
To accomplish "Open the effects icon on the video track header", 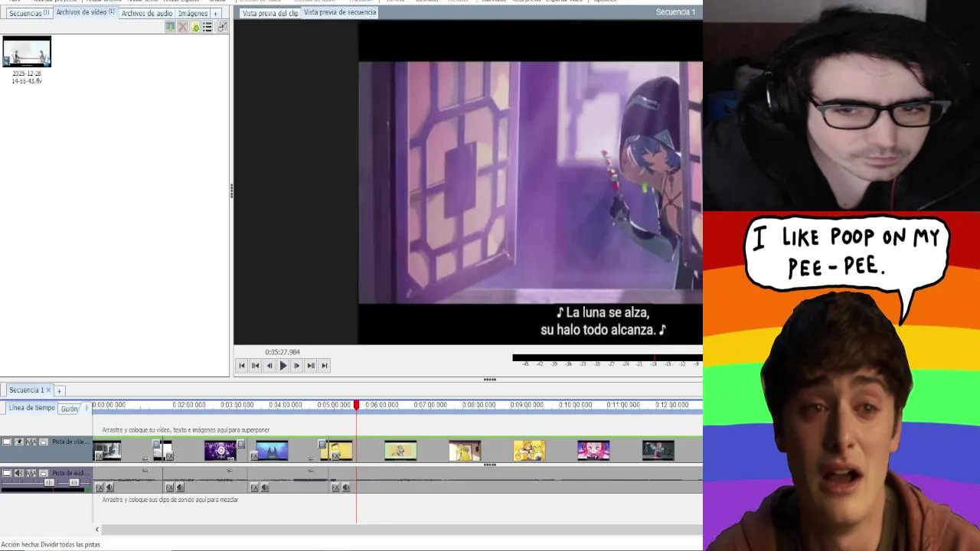I will click(31, 442).
